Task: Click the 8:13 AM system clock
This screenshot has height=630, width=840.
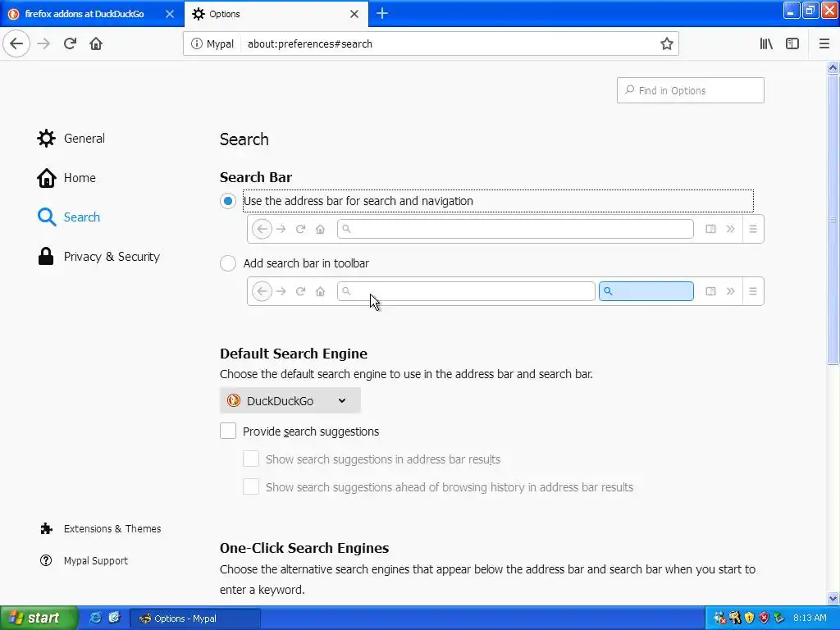Action: [810, 619]
